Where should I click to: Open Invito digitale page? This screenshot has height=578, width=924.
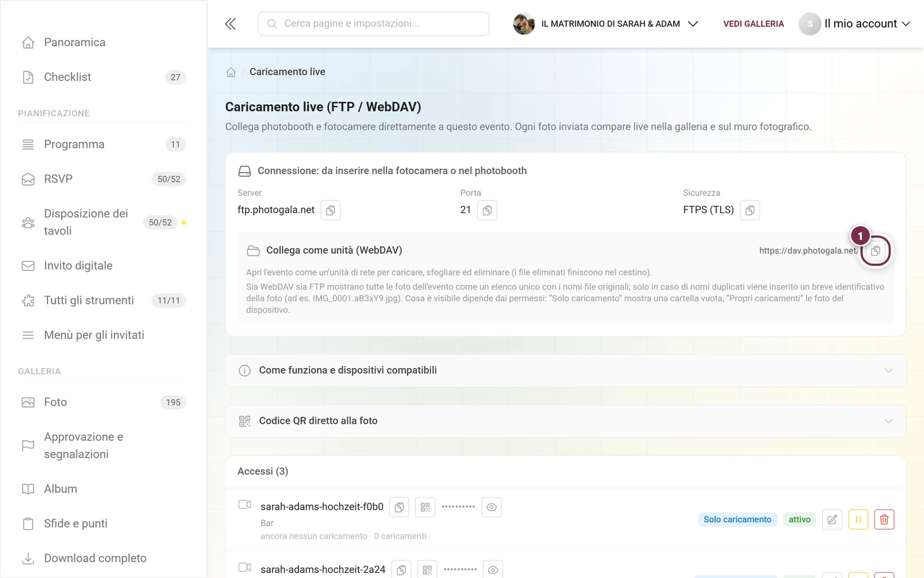103,266
